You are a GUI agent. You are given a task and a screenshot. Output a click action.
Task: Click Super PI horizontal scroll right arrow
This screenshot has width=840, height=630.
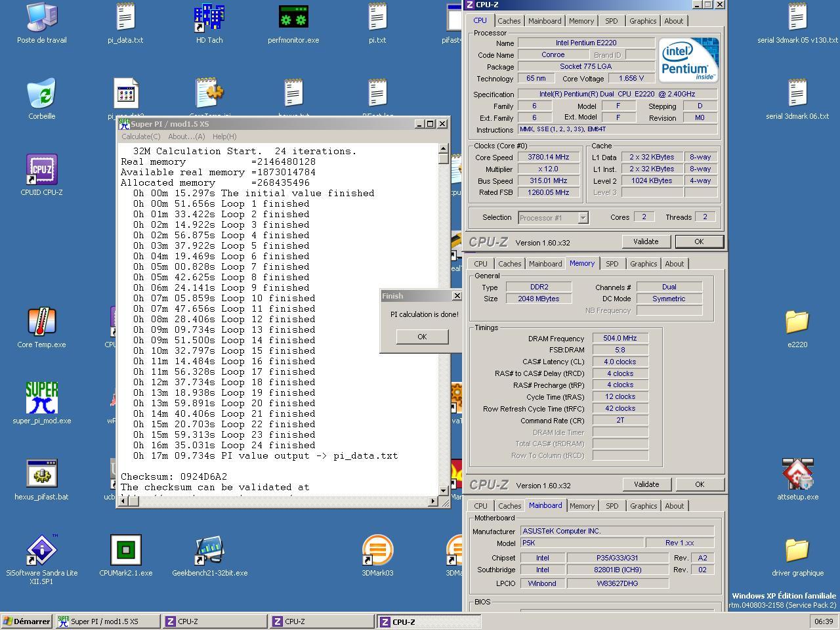(432, 501)
